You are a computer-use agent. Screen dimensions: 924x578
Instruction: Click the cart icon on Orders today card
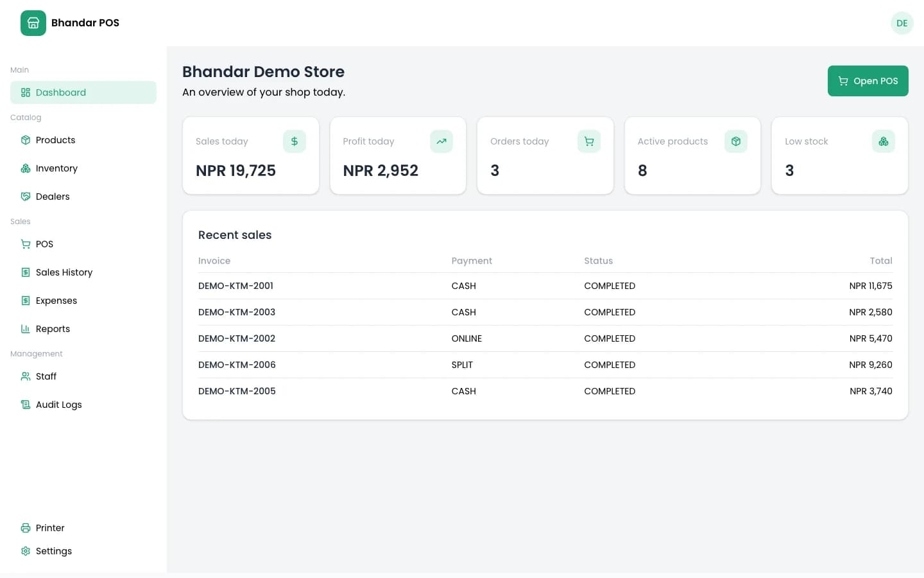[x=589, y=141]
